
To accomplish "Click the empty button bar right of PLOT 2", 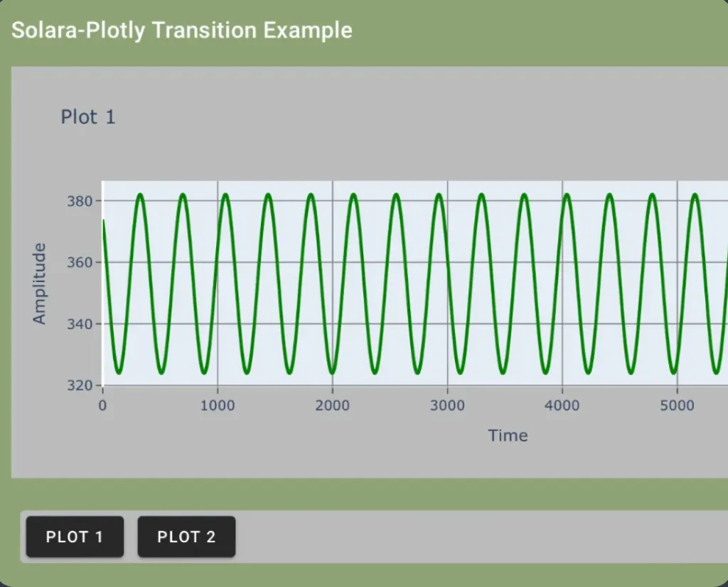I will tap(476, 537).
